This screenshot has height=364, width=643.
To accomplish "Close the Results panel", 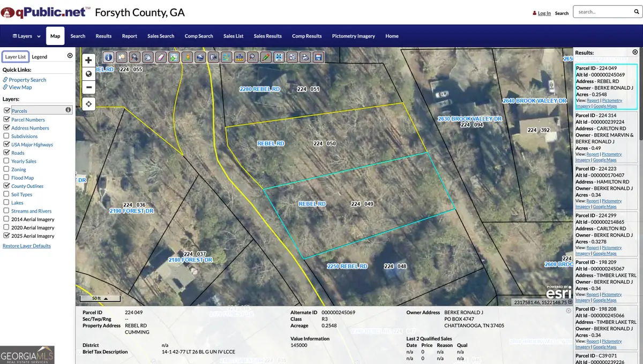I will [x=635, y=52].
